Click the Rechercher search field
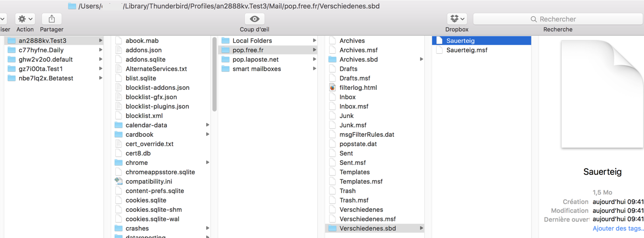 557,19
